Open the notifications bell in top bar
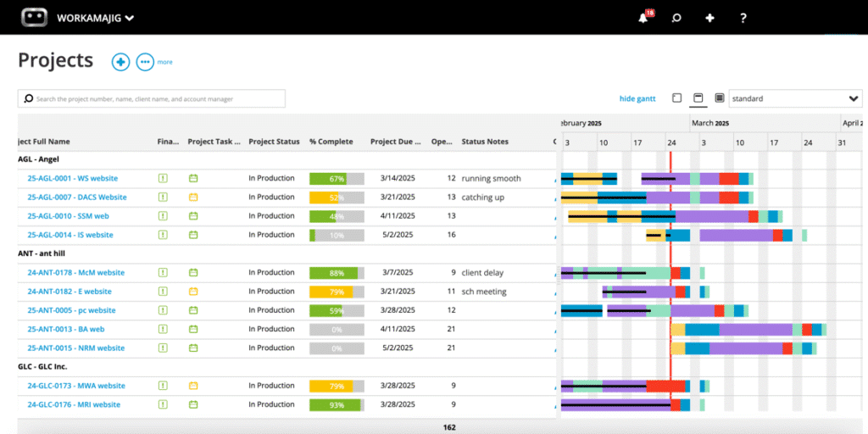Image resolution: width=868 pixels, height=434 pixels. (643, 18)
